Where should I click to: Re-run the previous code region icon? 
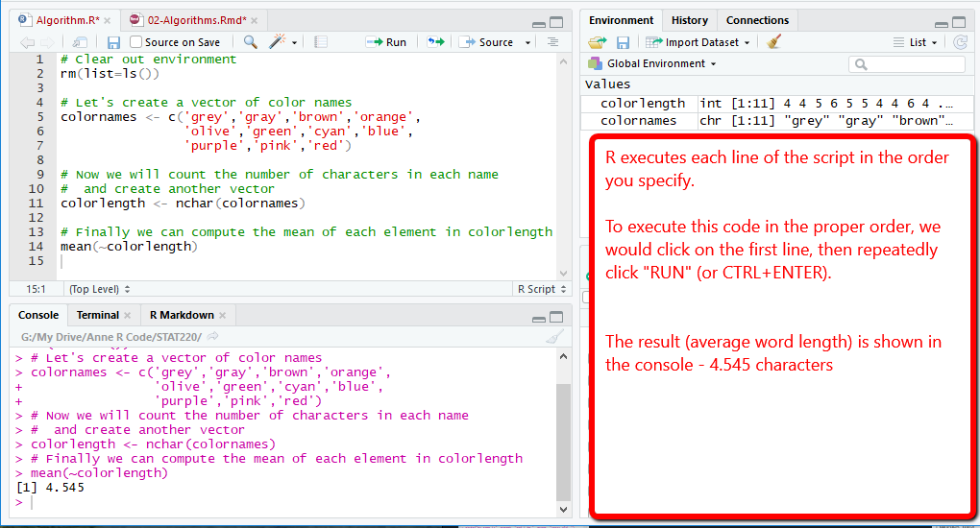point(436,42)
